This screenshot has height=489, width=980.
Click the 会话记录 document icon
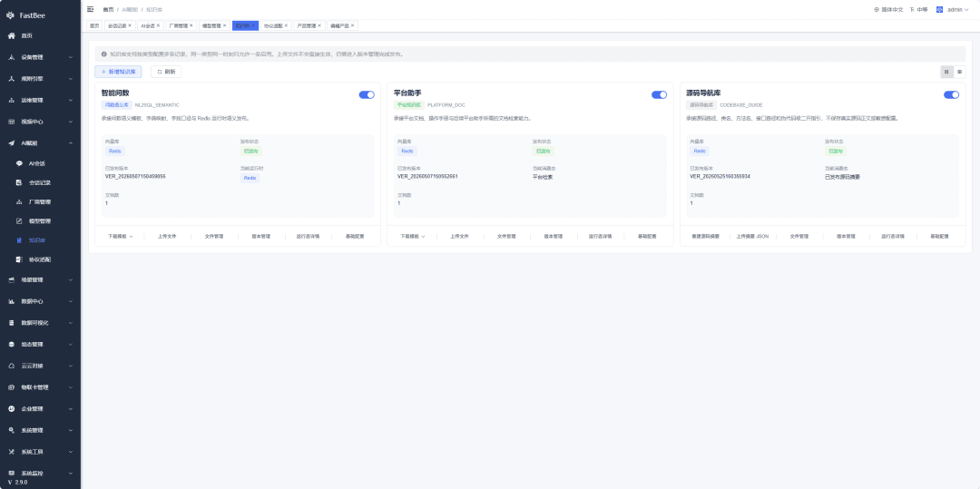19,183
